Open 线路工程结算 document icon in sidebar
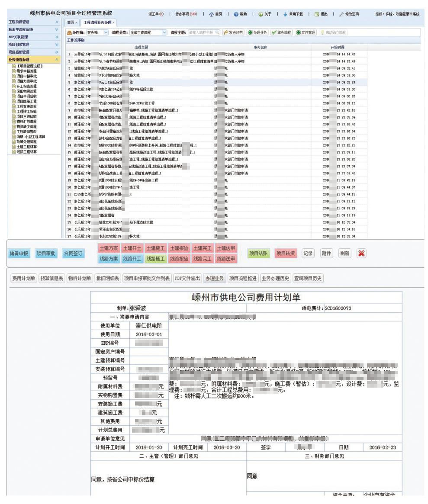 [14, 151]
